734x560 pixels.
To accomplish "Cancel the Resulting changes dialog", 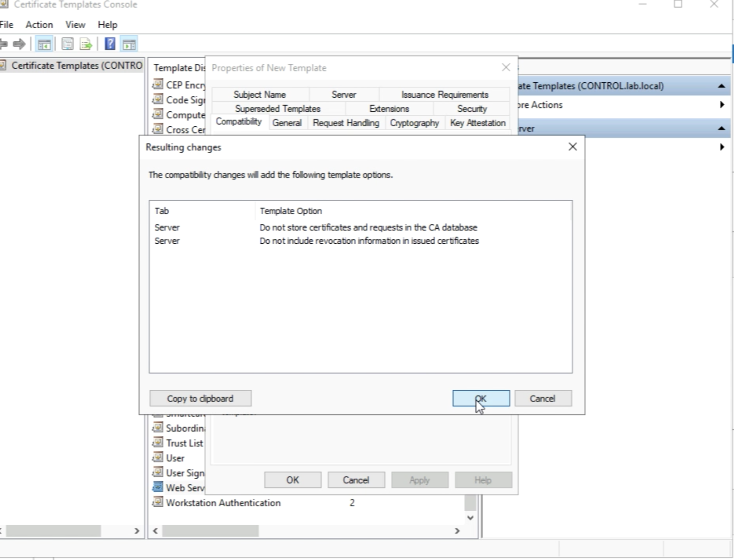I will tap(543, 398).
